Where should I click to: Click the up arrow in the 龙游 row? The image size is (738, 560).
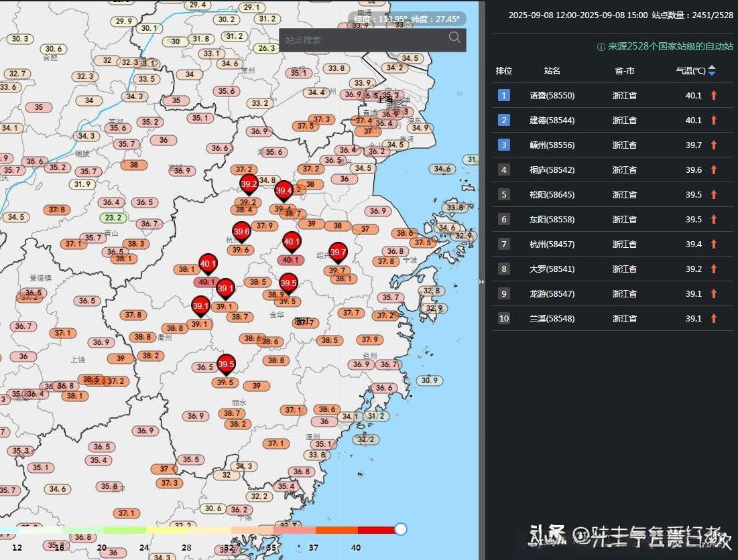[x=713, y=293]
